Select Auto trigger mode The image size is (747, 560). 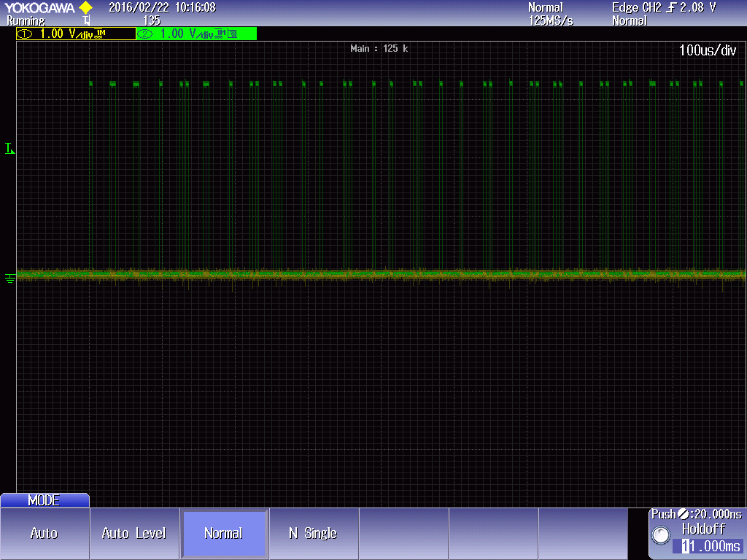pyautogui.click(x=44, y=534)
